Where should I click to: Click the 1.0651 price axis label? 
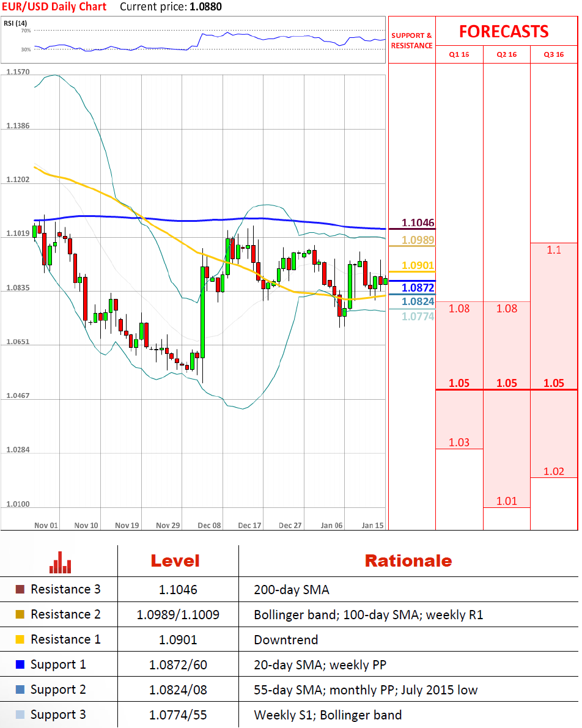point(18,342)
